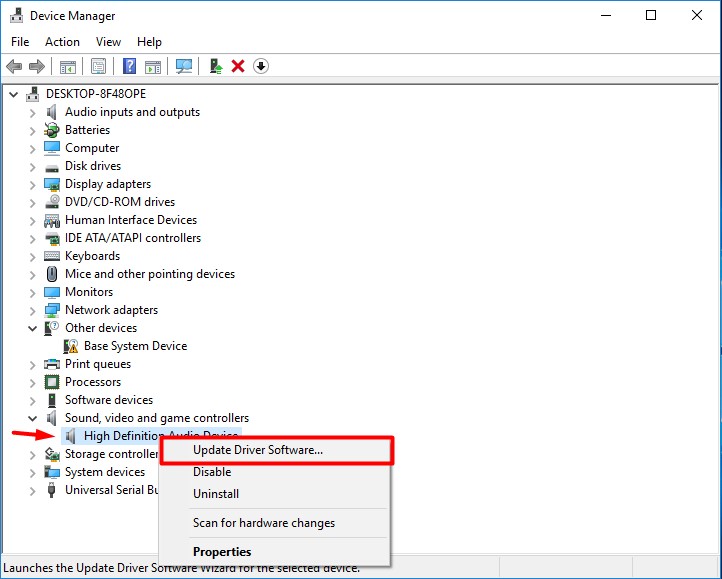Click the IDE ATA/ATAPI controllers icon

point(52,238)
